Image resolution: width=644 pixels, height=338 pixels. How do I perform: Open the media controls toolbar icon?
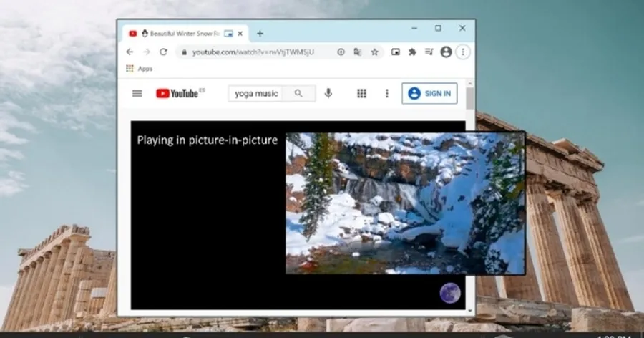(x=429, y=52)
